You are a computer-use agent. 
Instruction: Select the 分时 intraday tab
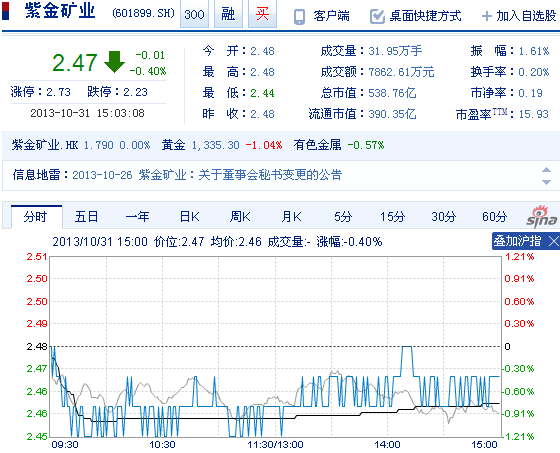[36, 217]
